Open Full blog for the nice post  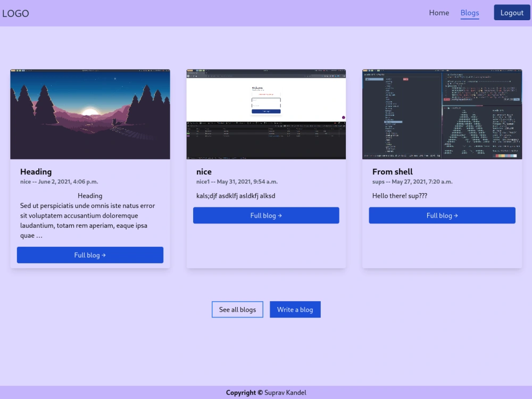point(266,215)
